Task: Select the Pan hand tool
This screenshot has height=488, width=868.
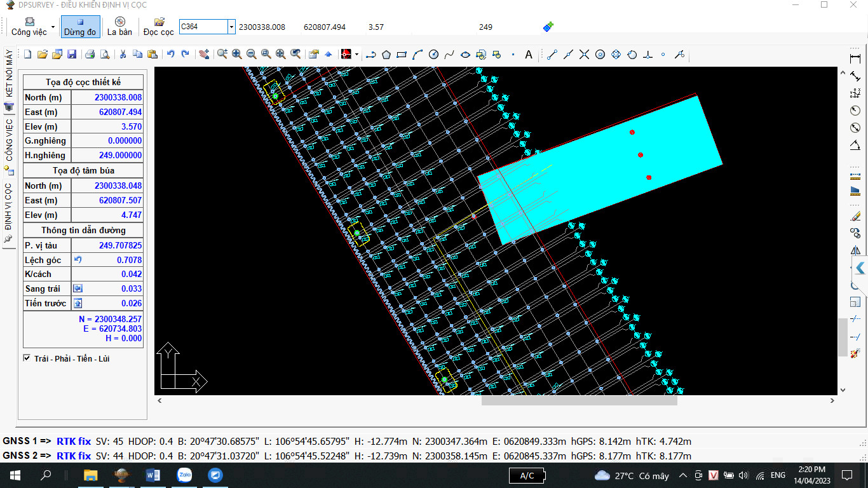Action: [203, 55]
